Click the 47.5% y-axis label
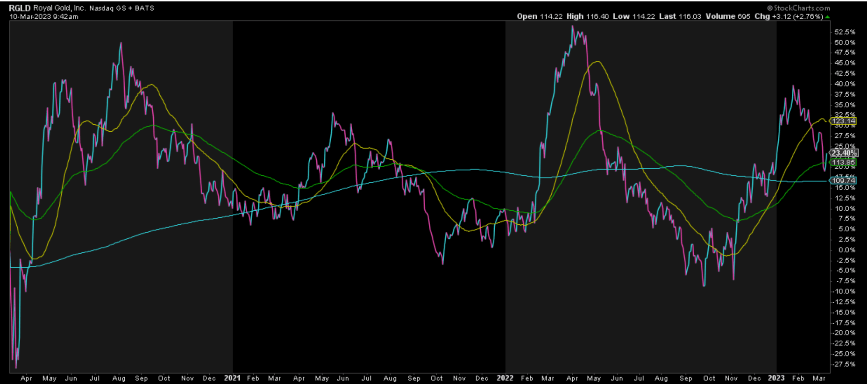The width and height of the screenshot is (868, 385). tap(845, 52)
